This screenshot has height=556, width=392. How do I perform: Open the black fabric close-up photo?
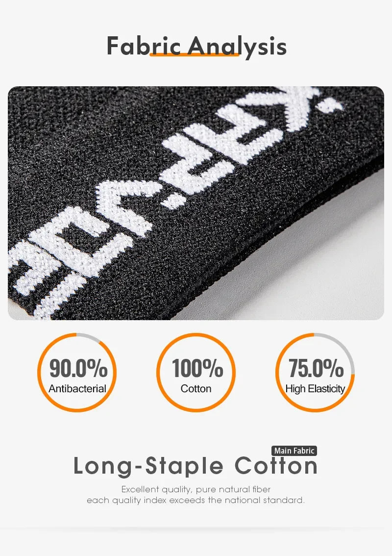(x=196, y=203)
